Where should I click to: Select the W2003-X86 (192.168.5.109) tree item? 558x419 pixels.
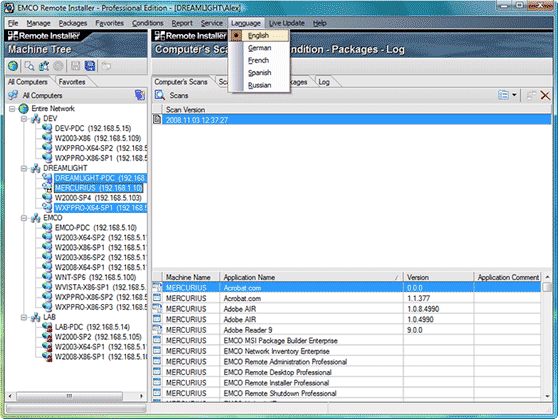coord(98,138)
